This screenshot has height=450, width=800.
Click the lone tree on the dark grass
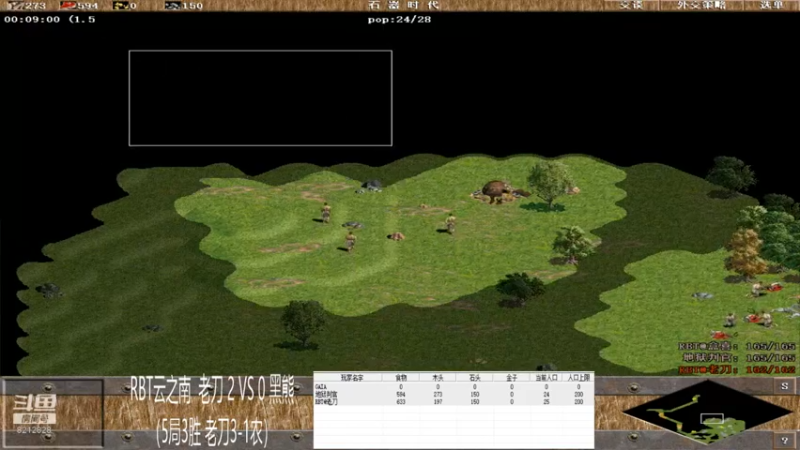pyautogui.click(x=303, y=322)
